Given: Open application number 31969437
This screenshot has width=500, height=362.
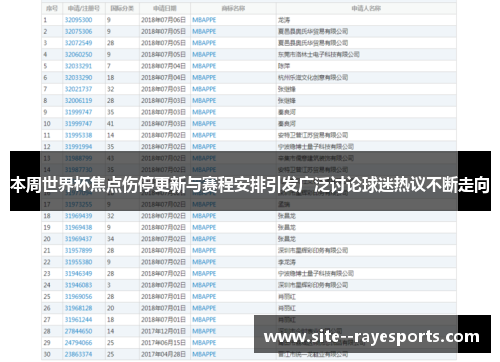Looking at the screenshot, I should (78, 239).
